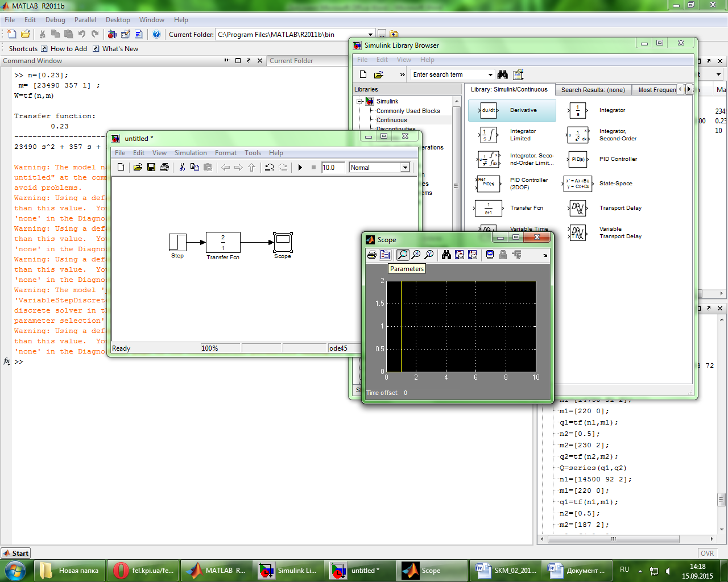The height and width of the screenshot is (582, 728).
Task: Open simulation mode Normal dropdown
Action: point(405,167)
